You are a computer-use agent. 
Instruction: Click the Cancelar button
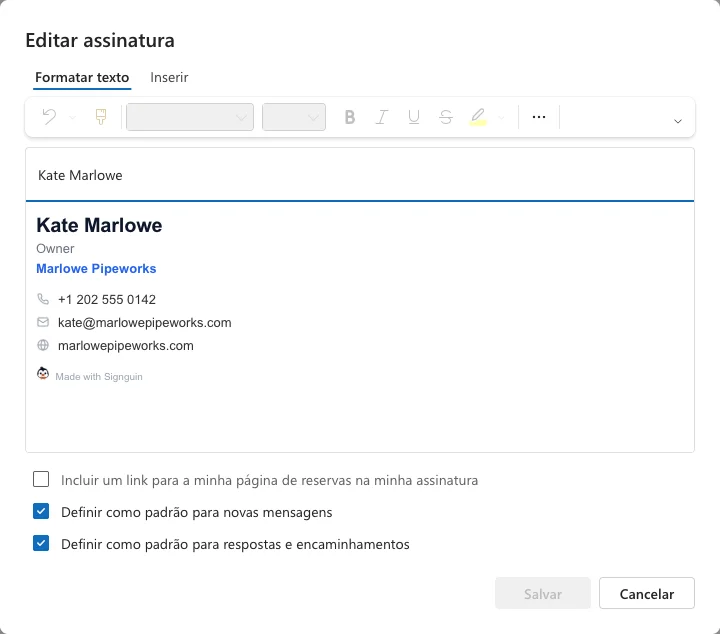coord(647,594)
